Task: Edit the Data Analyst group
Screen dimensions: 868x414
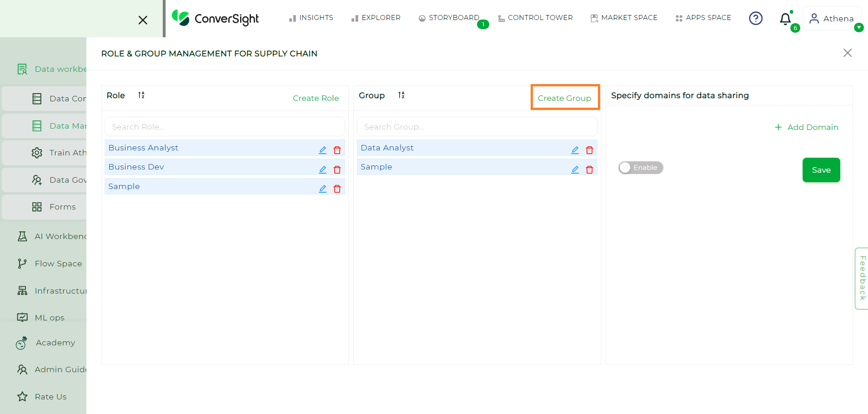Action: (575, 150)
